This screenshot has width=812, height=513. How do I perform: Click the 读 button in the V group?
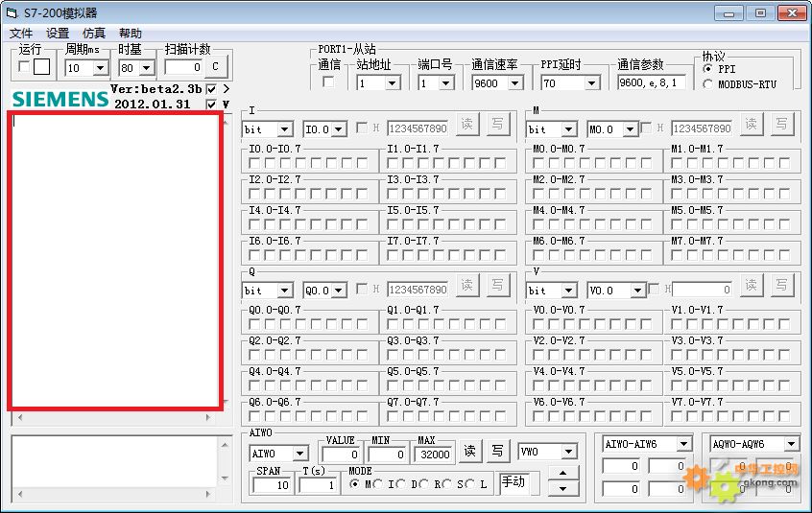tap(752, 286)
